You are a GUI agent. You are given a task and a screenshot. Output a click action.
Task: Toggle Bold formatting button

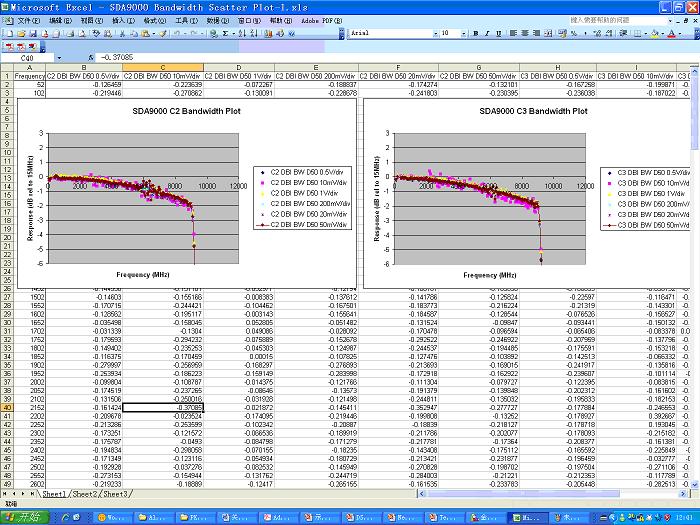475,33
